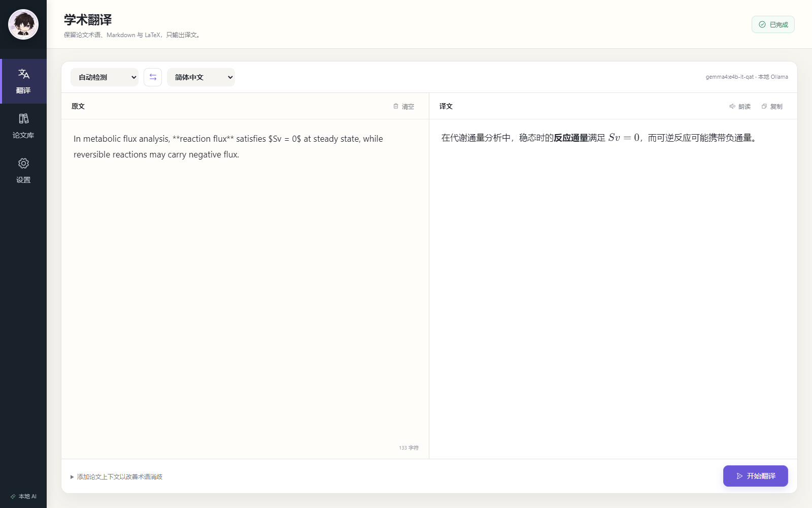Start translation with 开始翻译 button
Screen dimensions: 812x508
[x=756, y=476]
